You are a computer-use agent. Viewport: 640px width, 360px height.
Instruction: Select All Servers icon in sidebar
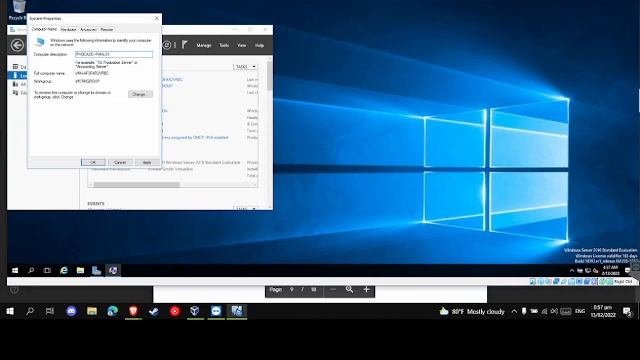click(x=16, y=84)
